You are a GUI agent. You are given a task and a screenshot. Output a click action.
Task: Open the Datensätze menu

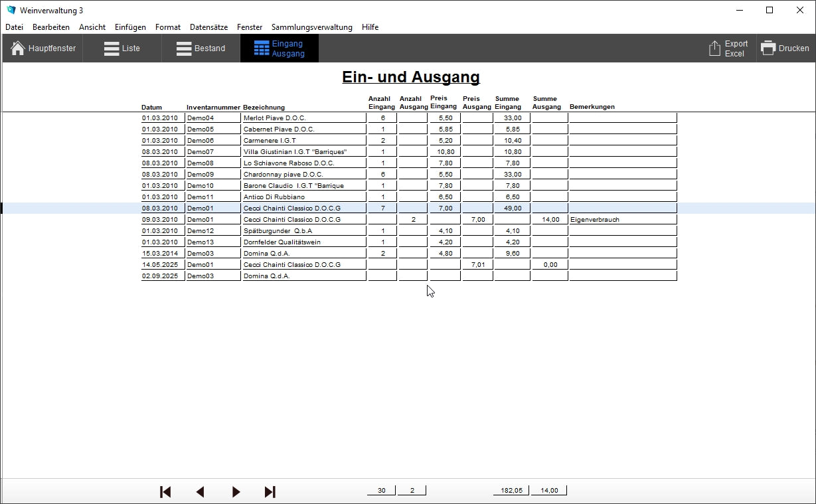coord(208,27)
